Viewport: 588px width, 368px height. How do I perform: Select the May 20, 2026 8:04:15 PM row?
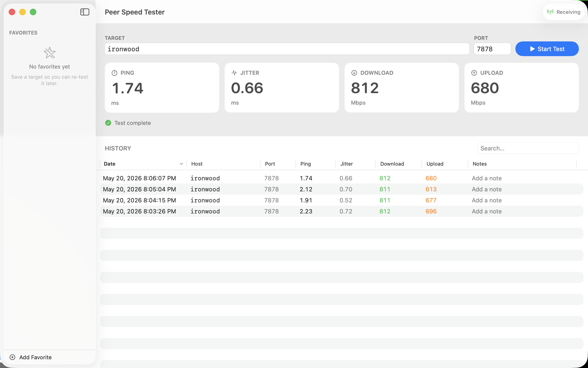342,200
